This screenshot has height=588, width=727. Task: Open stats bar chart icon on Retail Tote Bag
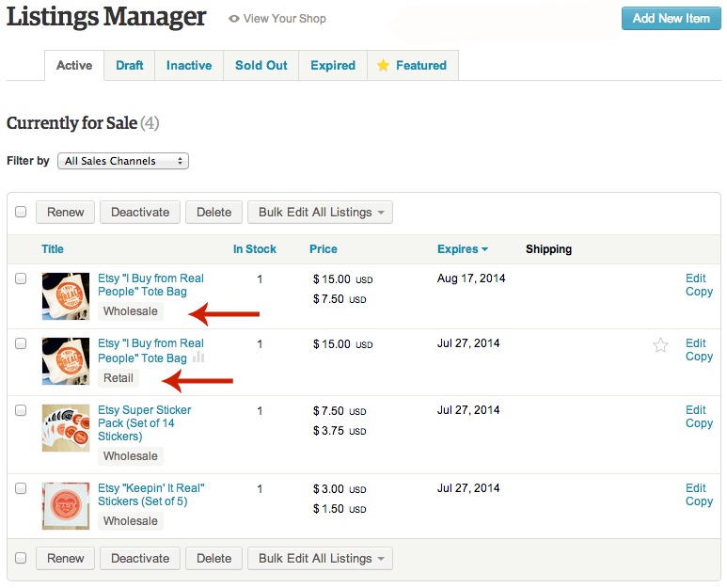point(198,357)
